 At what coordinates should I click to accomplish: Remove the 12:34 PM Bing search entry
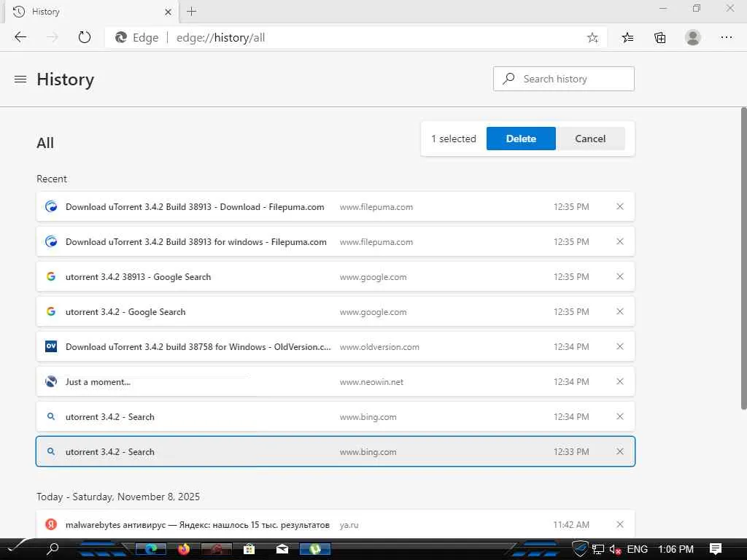click(x=620, y=416)
